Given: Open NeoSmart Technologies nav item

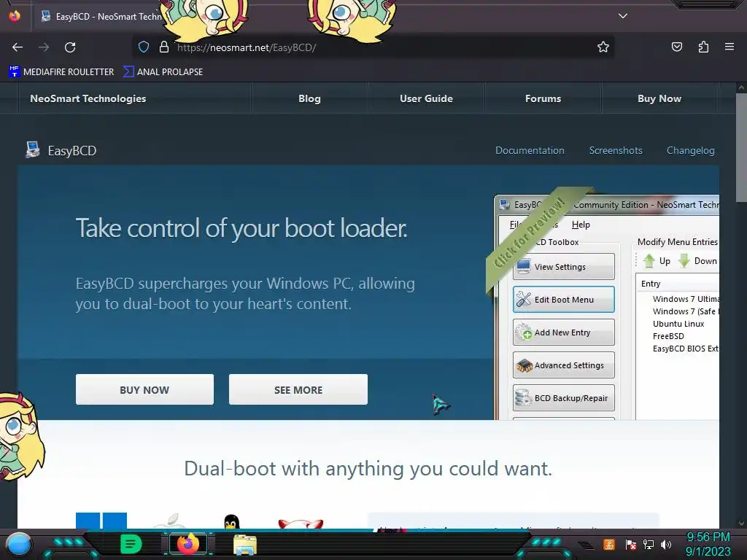Looking at the screenshot, I should point(88,98).
